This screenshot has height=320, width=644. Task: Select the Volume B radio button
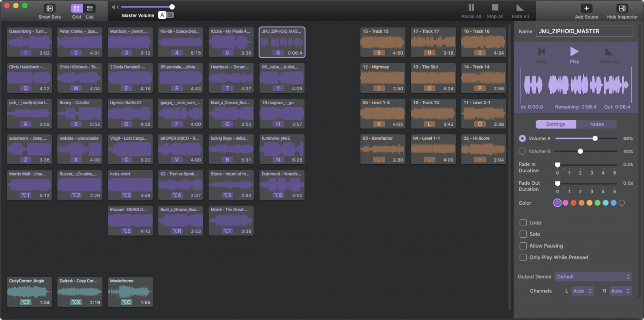click(522, 151)
